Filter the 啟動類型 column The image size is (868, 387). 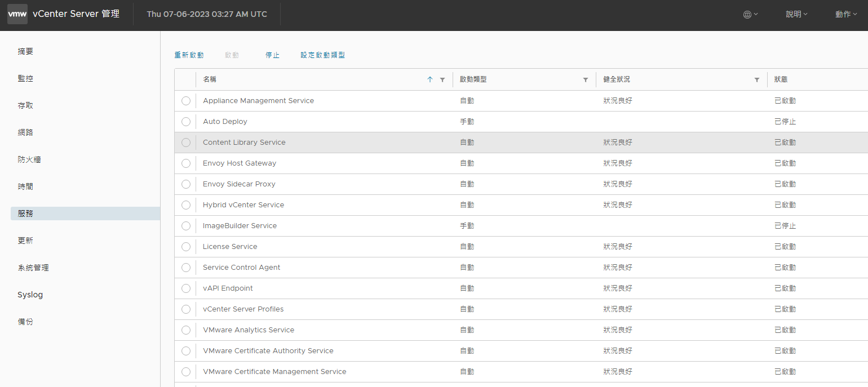(586, 80)
